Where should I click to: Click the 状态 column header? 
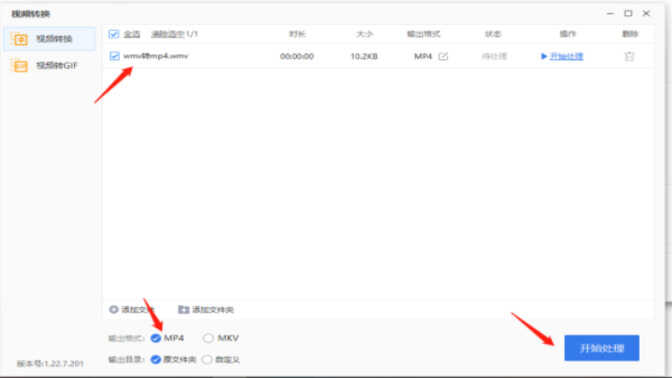[x=493, y=34]
